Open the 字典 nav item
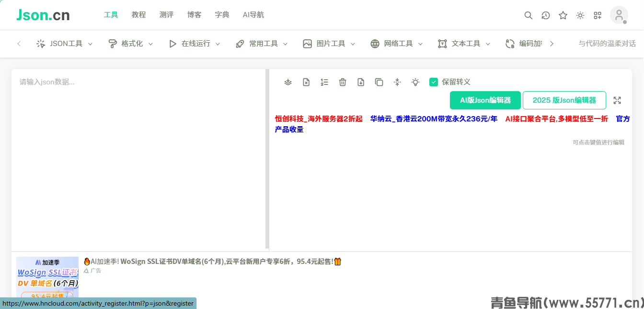The height and width of the screenshot is (309, 644). 222,15
